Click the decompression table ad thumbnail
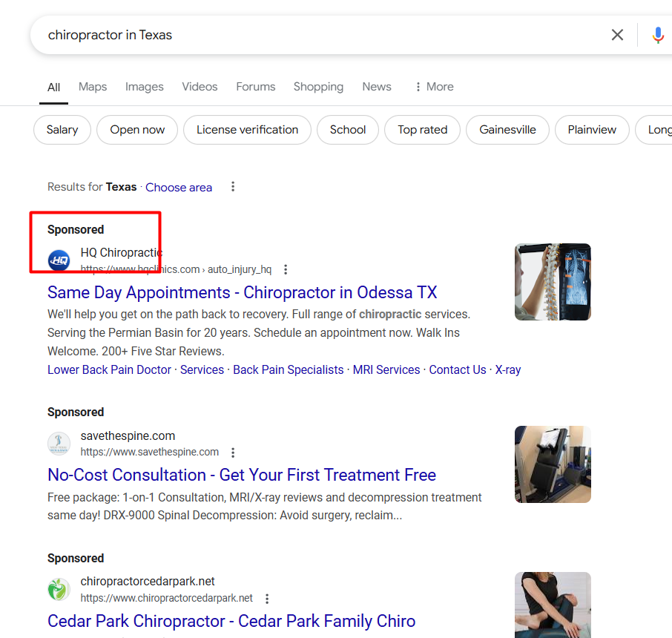The width and height of the screenshot is (672, 638). [x=553, y=464]
